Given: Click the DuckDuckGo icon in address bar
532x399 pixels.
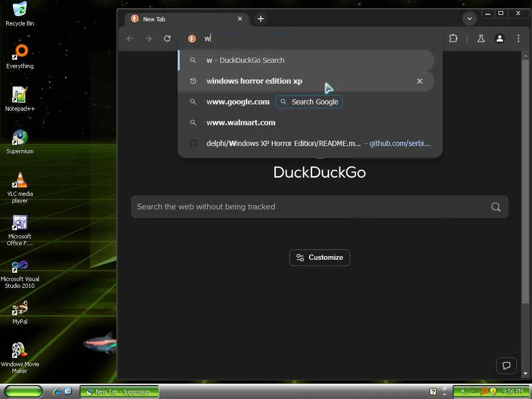Looking at the screenshot, I should [192, 38].
